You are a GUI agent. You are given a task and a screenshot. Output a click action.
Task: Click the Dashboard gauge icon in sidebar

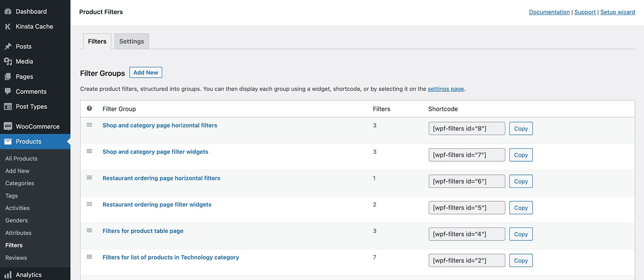point(8,11)
